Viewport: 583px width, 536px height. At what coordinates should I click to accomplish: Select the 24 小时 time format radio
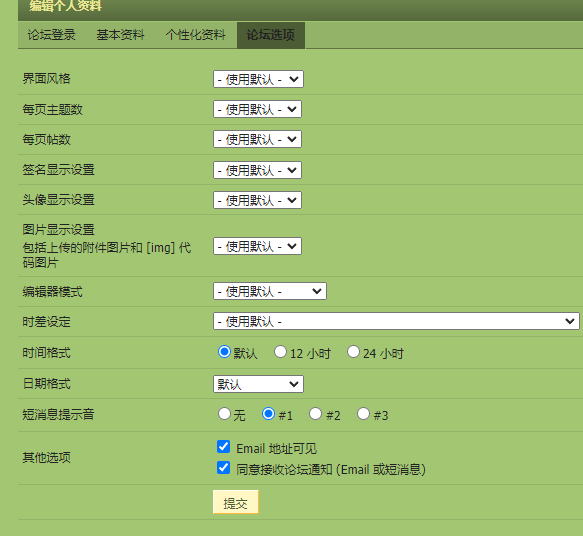coord(353,352)
